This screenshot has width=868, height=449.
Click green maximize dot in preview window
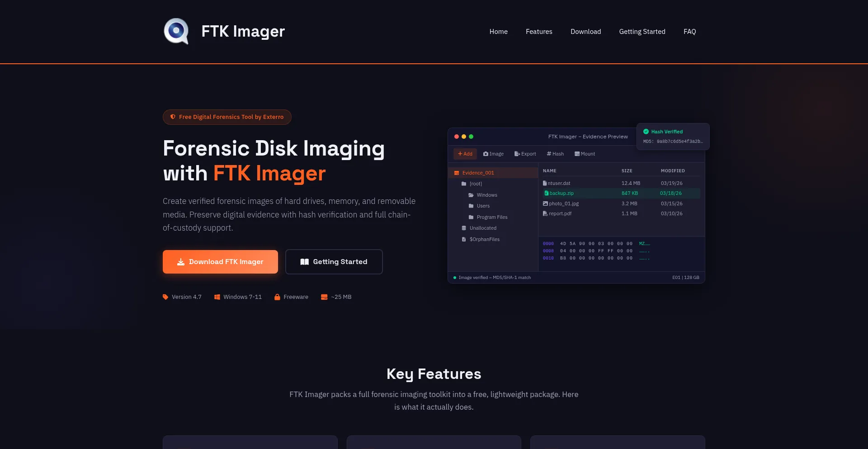471,137
